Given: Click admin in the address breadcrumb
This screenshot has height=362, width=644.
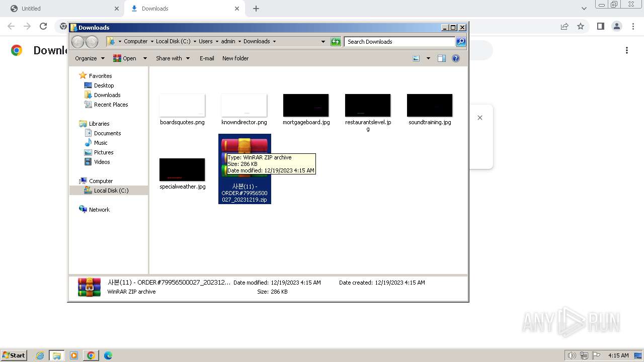Looking at the screenshot, I should 228,42.
